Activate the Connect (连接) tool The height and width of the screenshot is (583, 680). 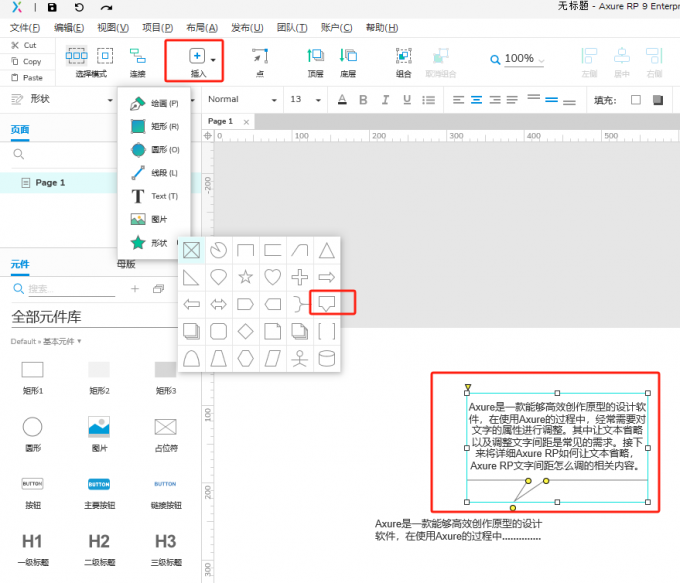coord(137,61)
